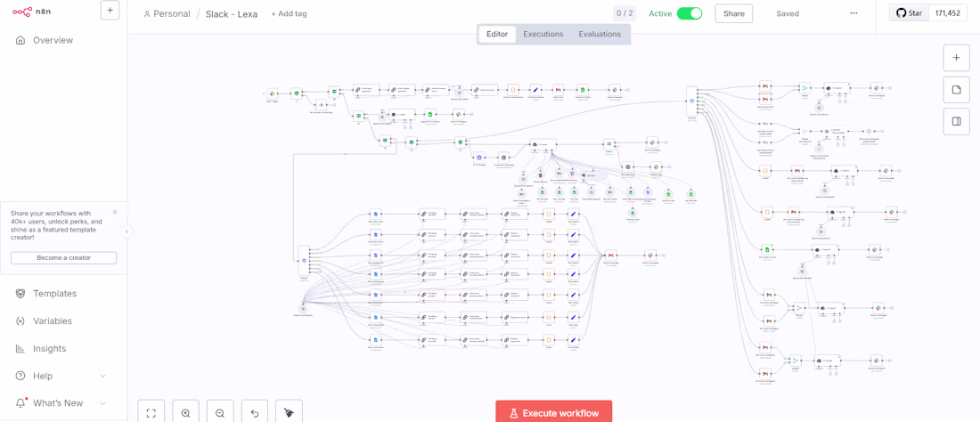
Task: Select the Slack Trigger node
Action: tap(272, 93)
